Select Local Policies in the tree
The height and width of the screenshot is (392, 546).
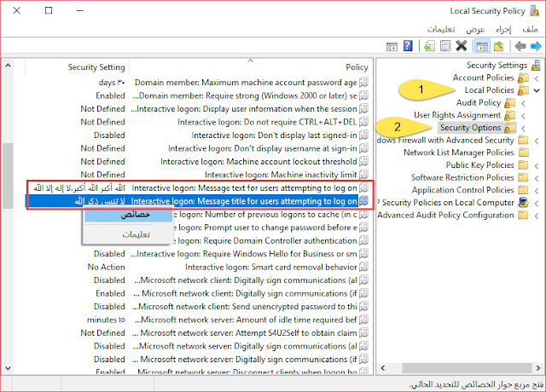(489, 90)
